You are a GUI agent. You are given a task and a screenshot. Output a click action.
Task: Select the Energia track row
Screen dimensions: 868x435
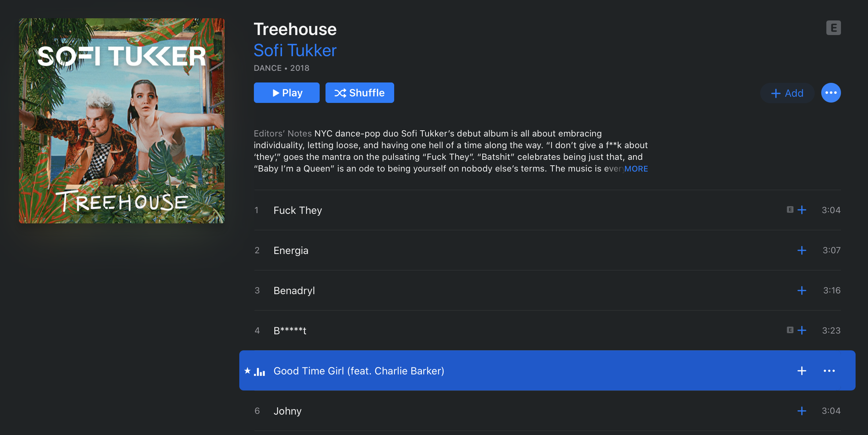click(511, 250)
